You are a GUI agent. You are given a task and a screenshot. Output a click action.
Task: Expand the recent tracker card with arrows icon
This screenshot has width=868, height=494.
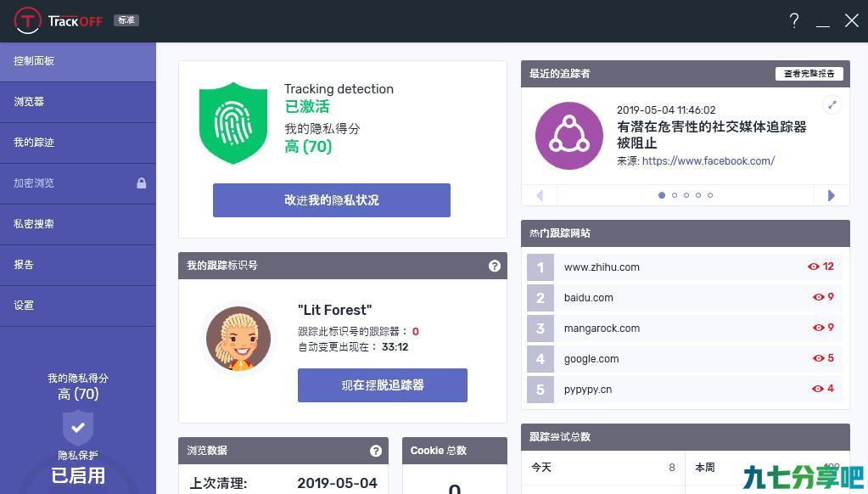(832, 104)
